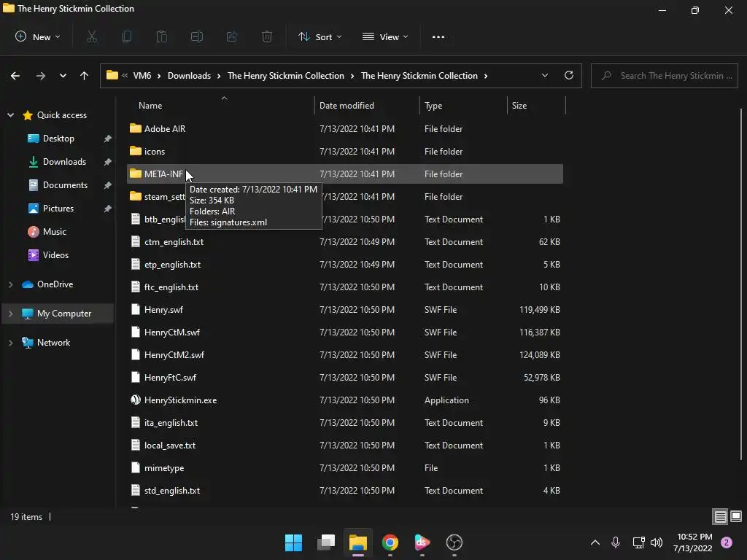
Task: Click Downloads in the address breadcrumb
Action: [x=189, y=76]
